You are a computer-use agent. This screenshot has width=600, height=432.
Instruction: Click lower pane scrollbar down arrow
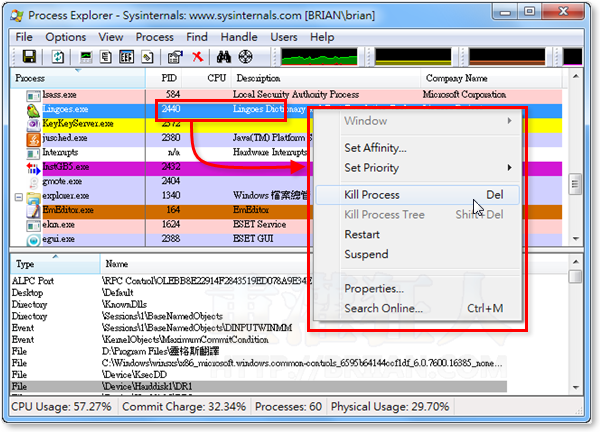(x=575, y=388)
